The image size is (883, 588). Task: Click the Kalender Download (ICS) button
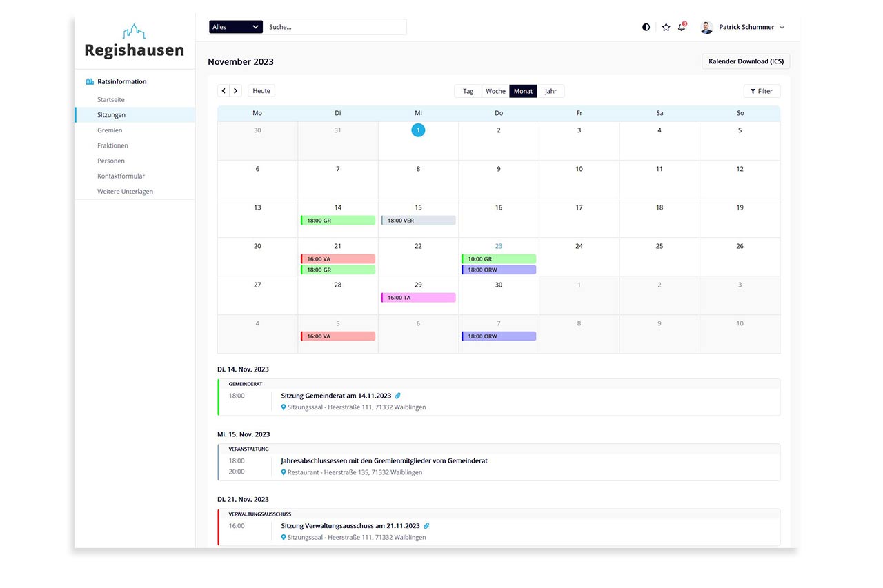pos(746,61)
